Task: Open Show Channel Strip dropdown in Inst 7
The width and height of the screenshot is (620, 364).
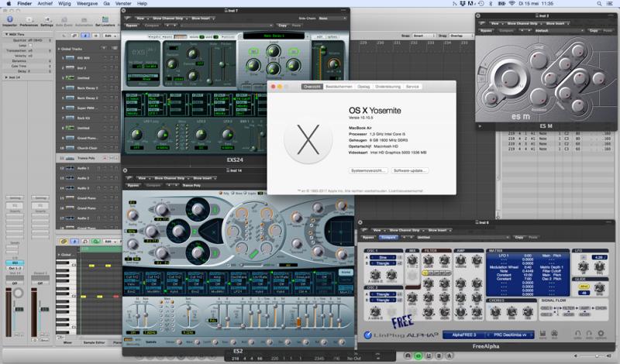Action: point(169,18)
